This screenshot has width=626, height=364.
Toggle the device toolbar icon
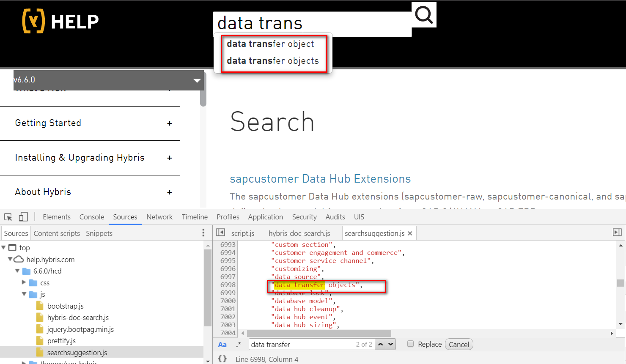click(23, 217)
